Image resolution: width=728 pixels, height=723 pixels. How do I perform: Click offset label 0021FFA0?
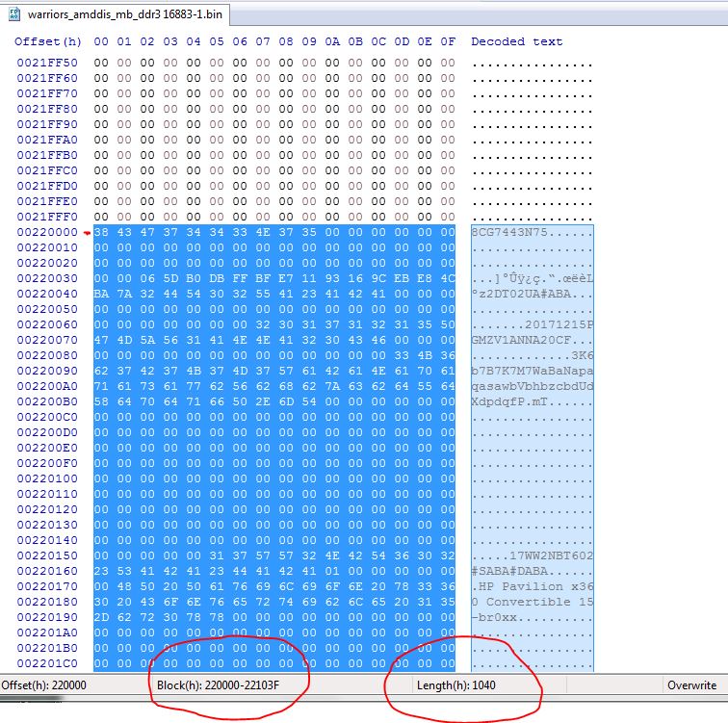47,140
